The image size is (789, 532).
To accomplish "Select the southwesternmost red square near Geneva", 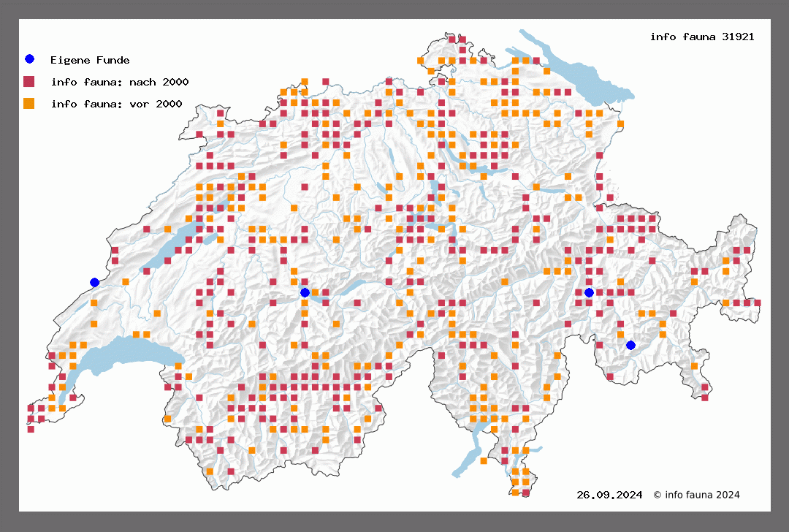I will point(31,429).
